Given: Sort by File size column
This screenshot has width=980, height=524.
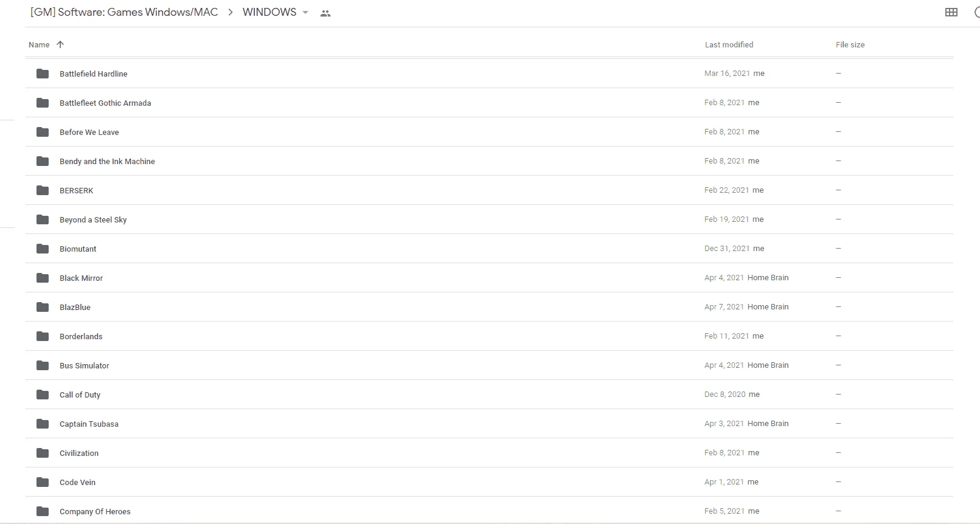Looking at the screenshot, I should (x=850, y=44).
